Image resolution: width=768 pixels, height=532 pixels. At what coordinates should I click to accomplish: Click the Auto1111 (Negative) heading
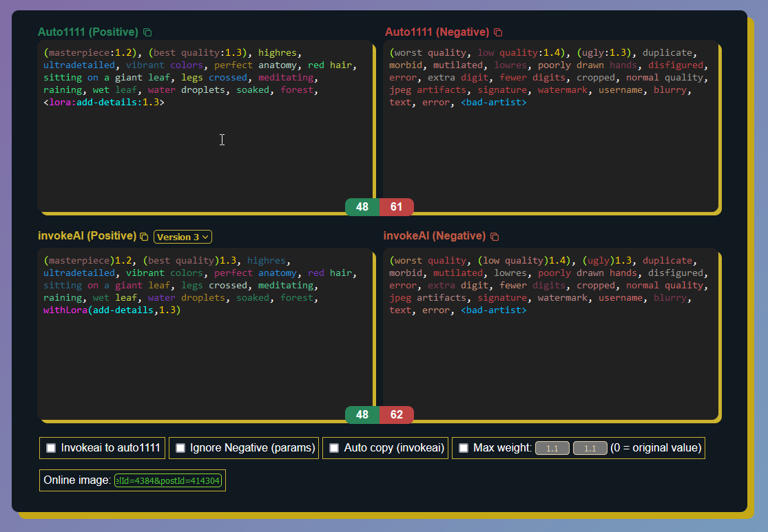click(437, 32)
